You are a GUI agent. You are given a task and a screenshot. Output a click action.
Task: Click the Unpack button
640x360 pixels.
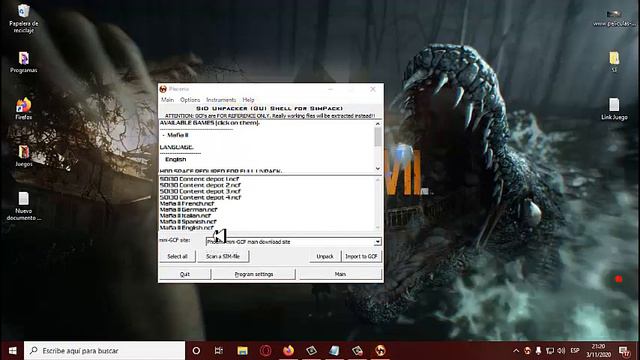click(x=325, y=256)
